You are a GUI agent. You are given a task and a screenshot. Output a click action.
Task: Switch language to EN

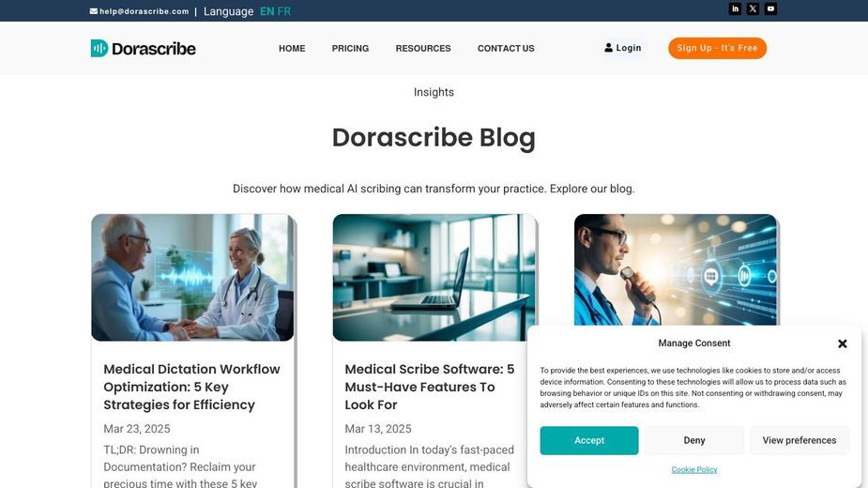click(x=266, y=11)
